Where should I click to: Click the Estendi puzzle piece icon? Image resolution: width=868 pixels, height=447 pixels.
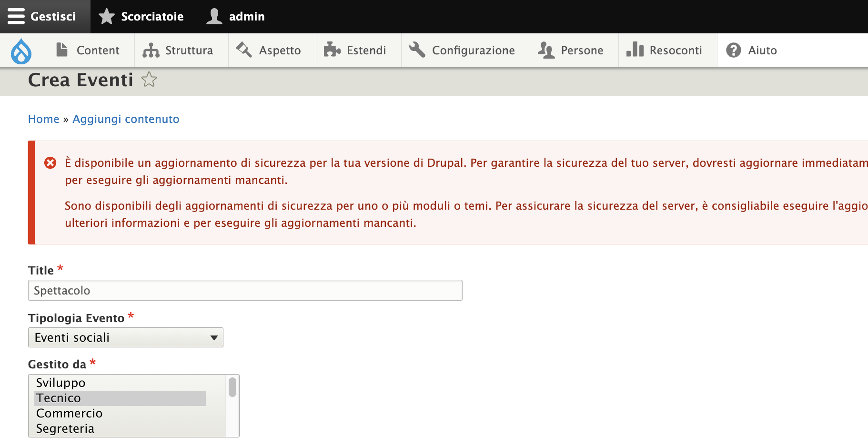332,50
